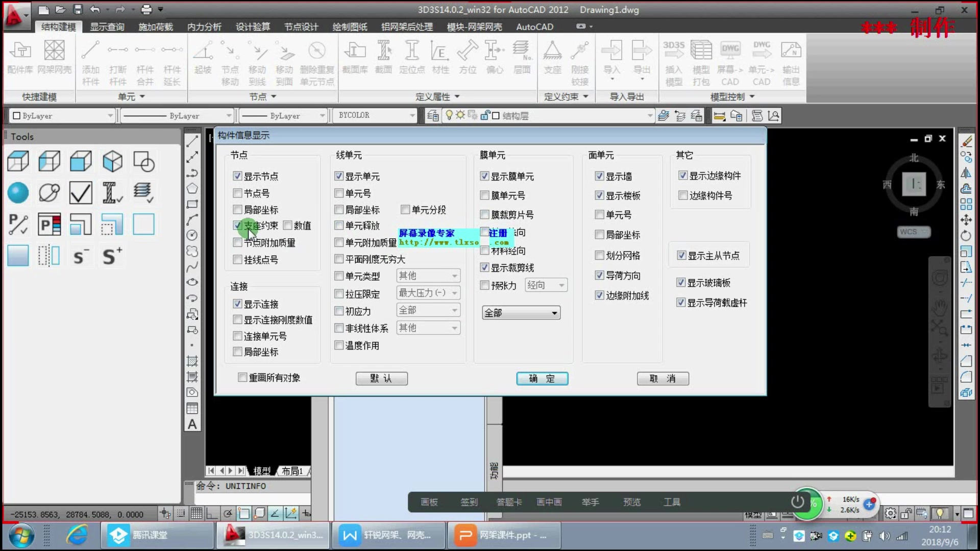Switch to the AutoCAD ribbon tab
Image resolution: width=980 pixels, height=551 pixels.
click(534, 27)
